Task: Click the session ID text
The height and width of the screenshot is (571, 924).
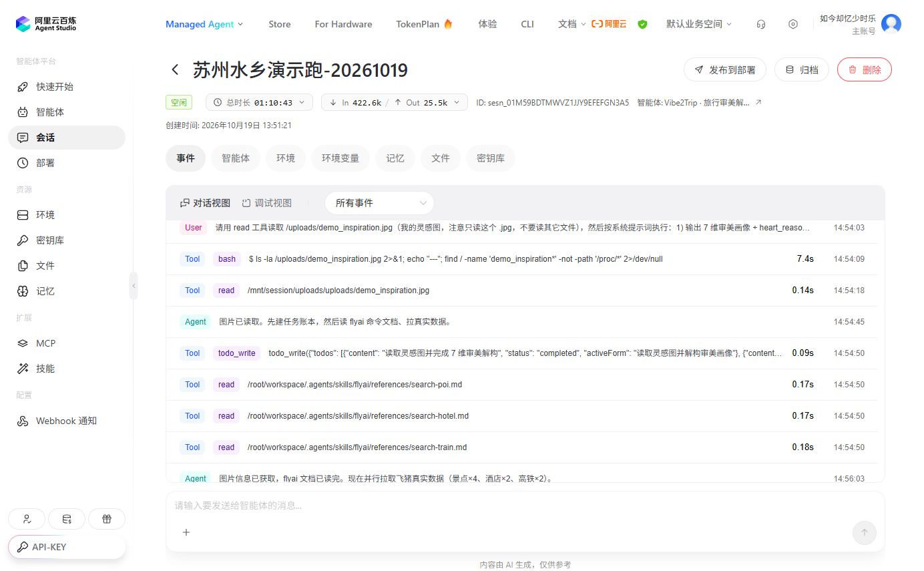Action: (553, 103)
